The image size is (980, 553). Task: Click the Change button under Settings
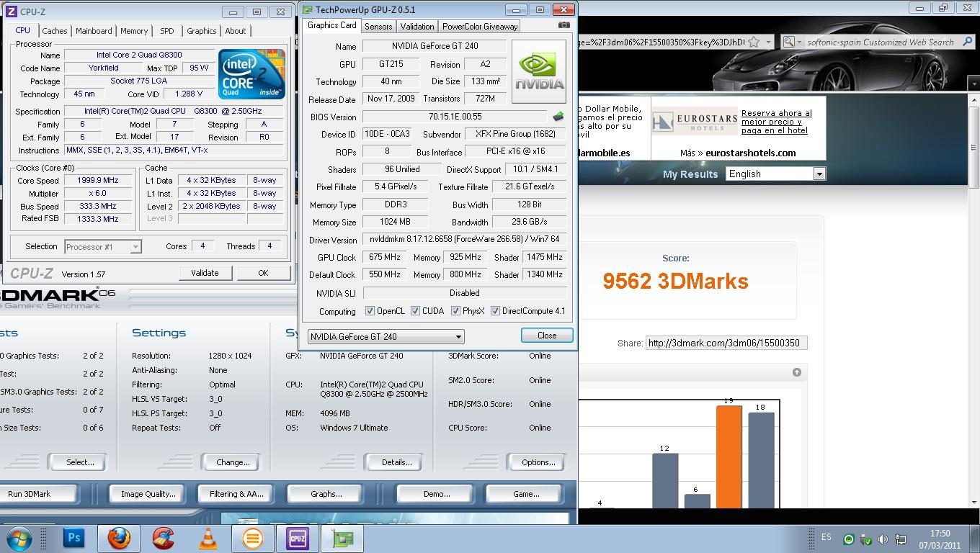[232, 462]
